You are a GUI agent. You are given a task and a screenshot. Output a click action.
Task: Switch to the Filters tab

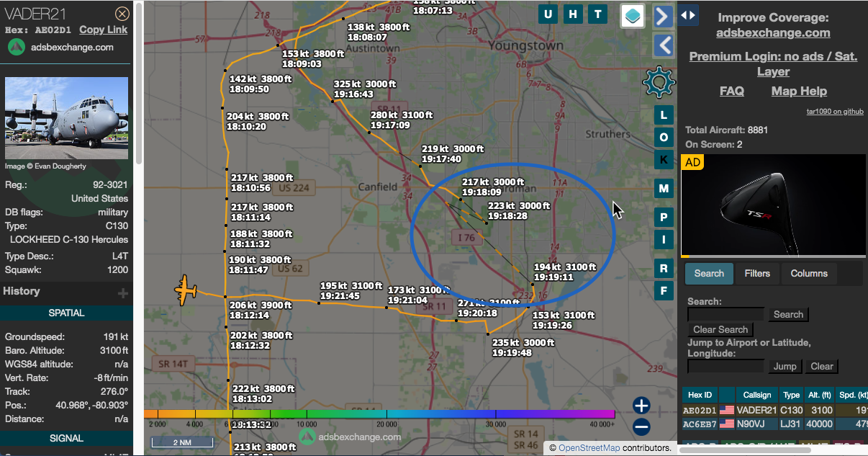(757, 273)
